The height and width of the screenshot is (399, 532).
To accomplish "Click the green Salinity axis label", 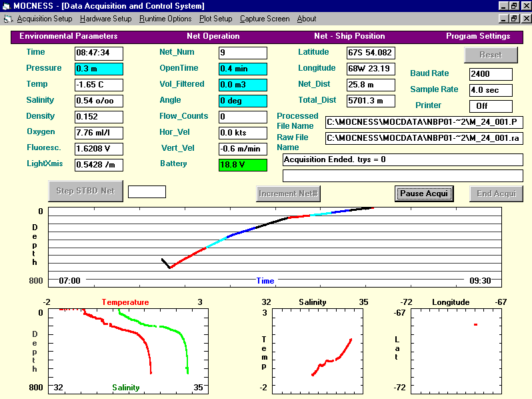I will pyautogui.click(x=126, y=388).
